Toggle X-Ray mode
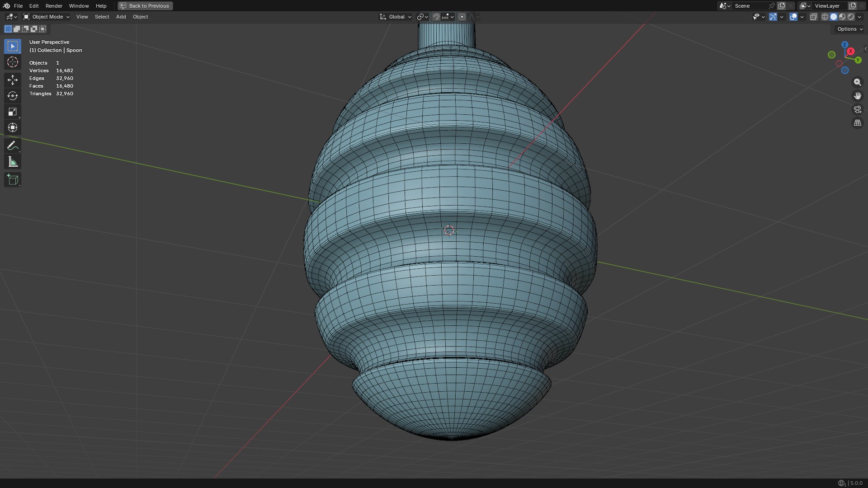The height and width of the screenshot is (488, 868). tap(814, 17)
